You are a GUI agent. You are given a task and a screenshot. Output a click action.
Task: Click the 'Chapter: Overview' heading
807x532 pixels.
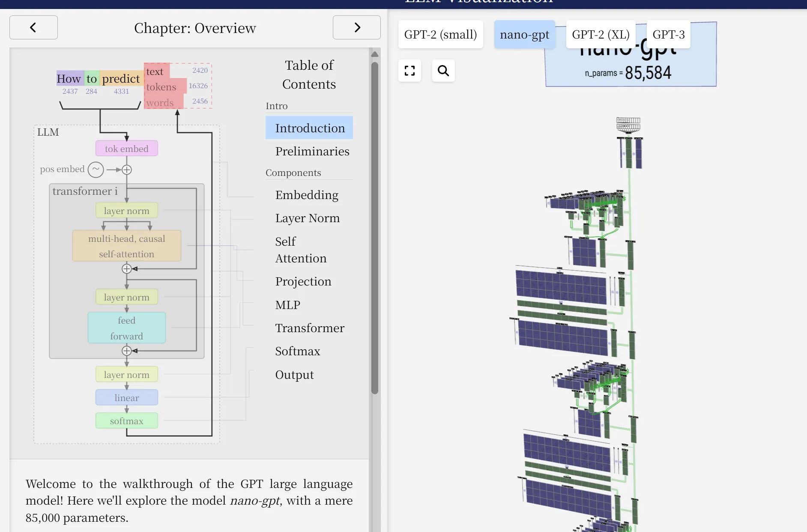pyautogui.click(x=195, y=28)
